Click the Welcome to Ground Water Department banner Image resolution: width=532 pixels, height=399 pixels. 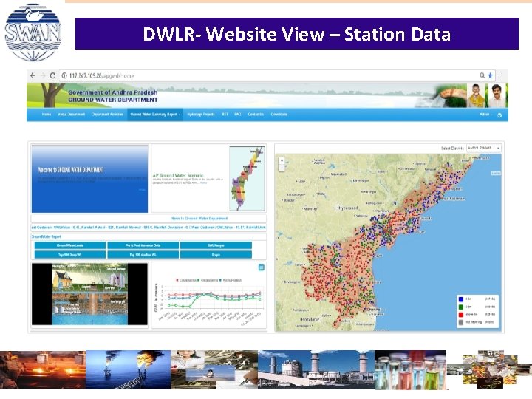89,179
